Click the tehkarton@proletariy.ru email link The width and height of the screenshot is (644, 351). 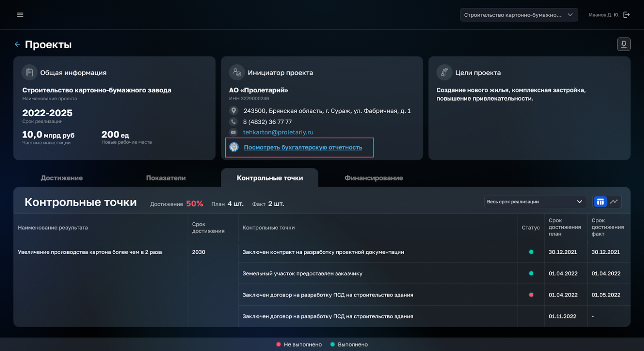(x=278, y=132)
